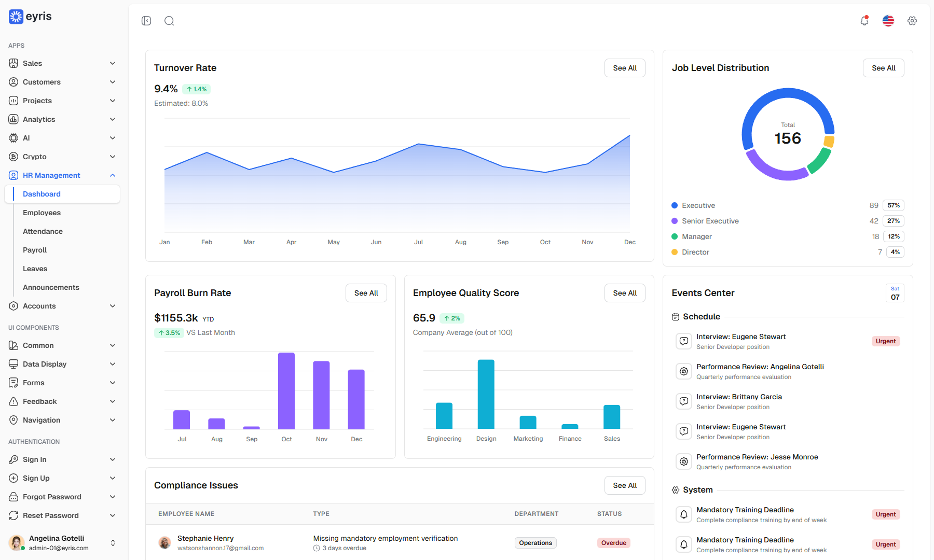Open settings gear icon in header
The image size is (934, 560).
click(x=912, y=21)
